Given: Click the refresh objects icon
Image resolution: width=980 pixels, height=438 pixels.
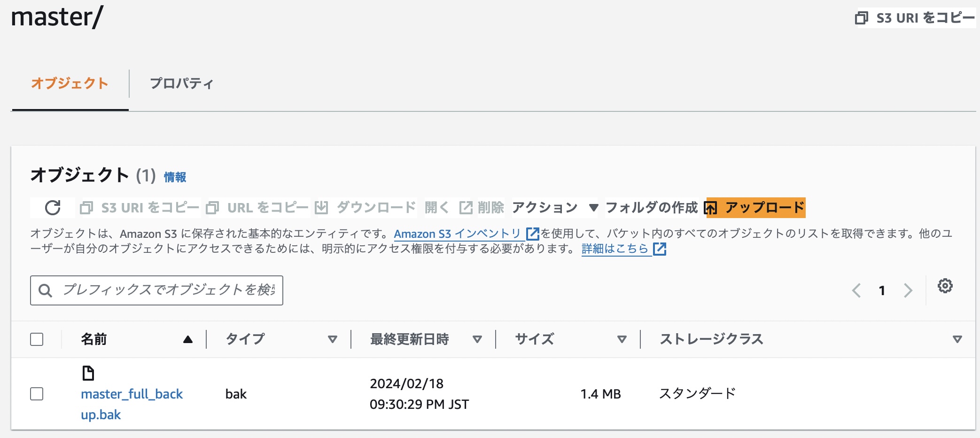Looking at the screenshot, I should point(53,208).
